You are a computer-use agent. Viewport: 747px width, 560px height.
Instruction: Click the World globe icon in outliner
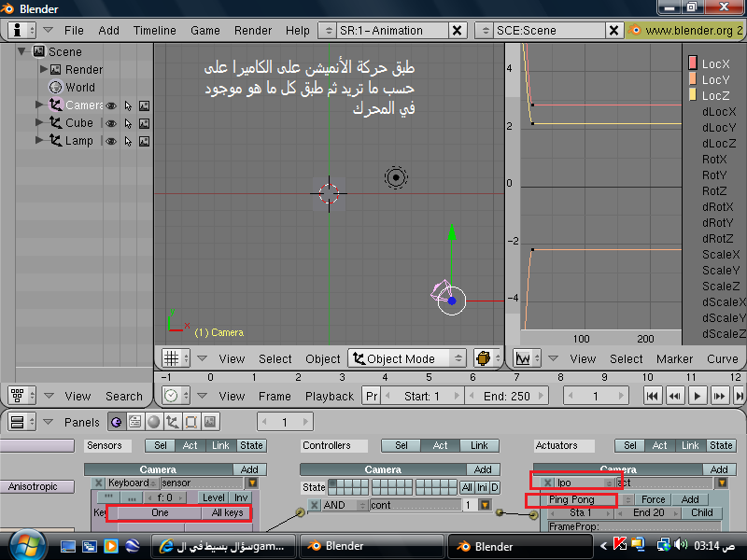tap(56, 87)
